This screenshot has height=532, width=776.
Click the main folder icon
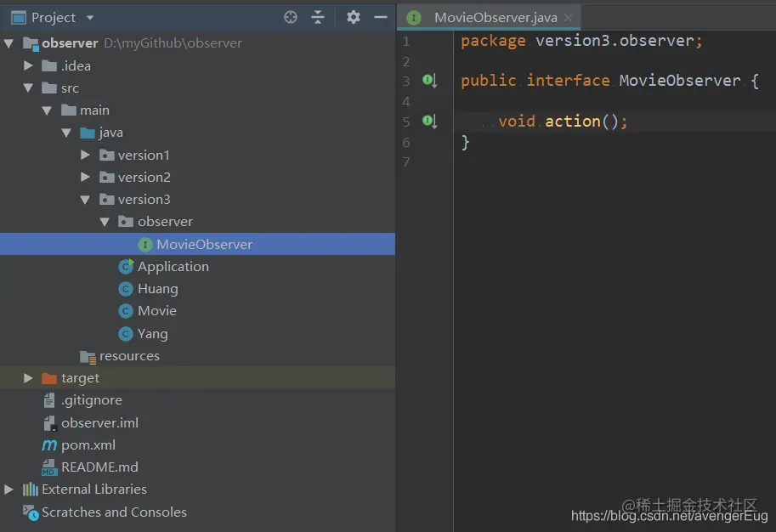pyautogui.click(x=68, y=110)
